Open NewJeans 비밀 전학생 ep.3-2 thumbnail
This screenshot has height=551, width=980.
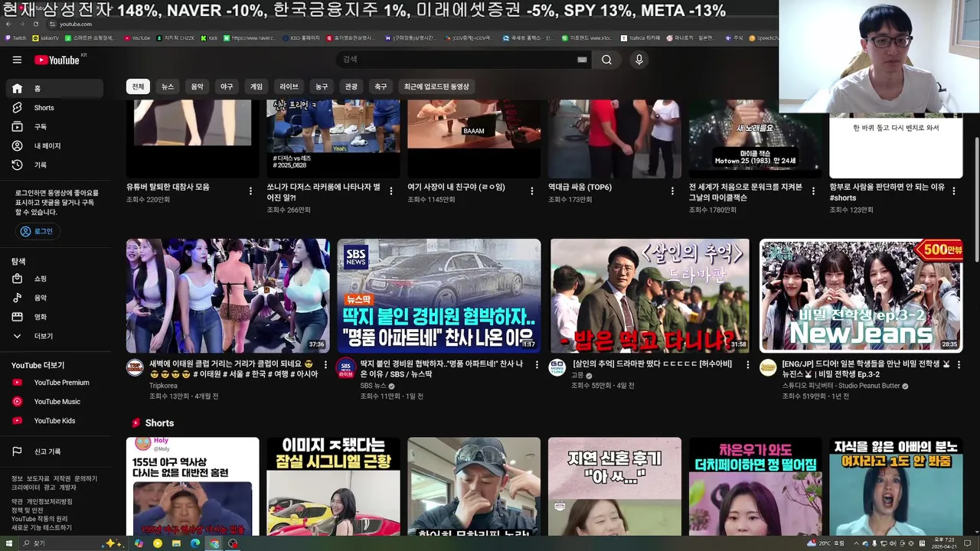tap(861, 295)
